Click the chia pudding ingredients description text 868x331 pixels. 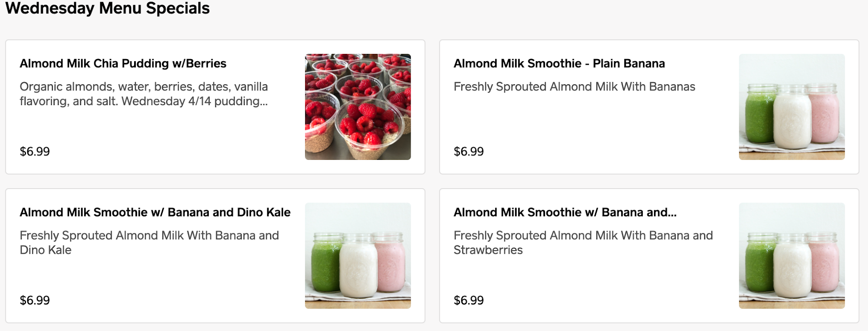tap(144, 94)
